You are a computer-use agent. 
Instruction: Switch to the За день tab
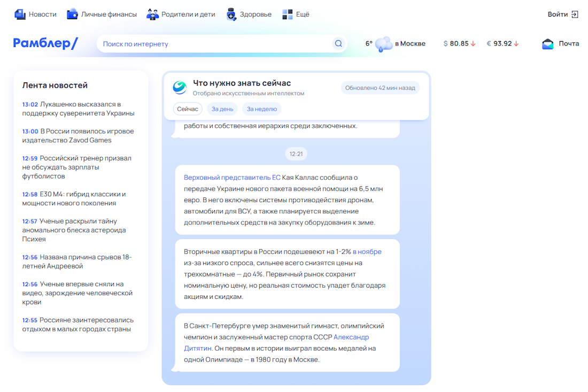point(222,109)
